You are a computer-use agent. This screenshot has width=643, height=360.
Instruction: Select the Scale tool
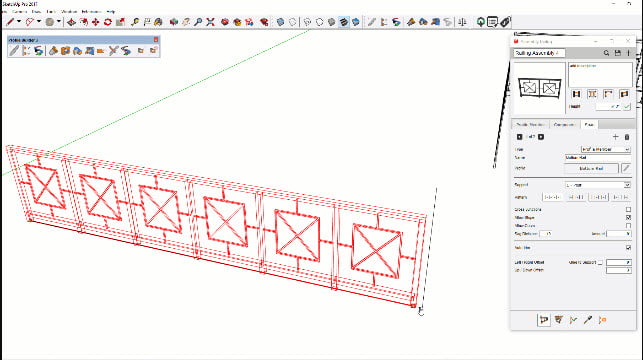pos(120,22)
